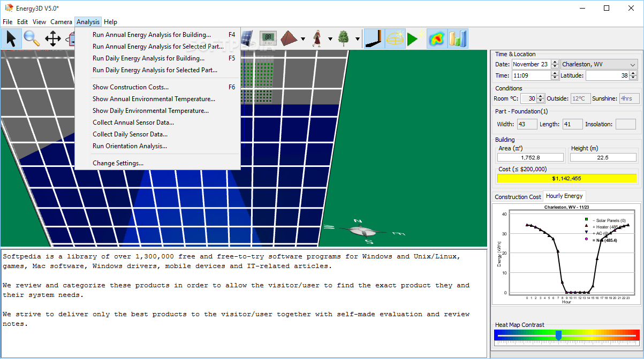Choose Show Annual Environmental Temperature
Viewport: 644px width, 359px height.
(157, 99)
